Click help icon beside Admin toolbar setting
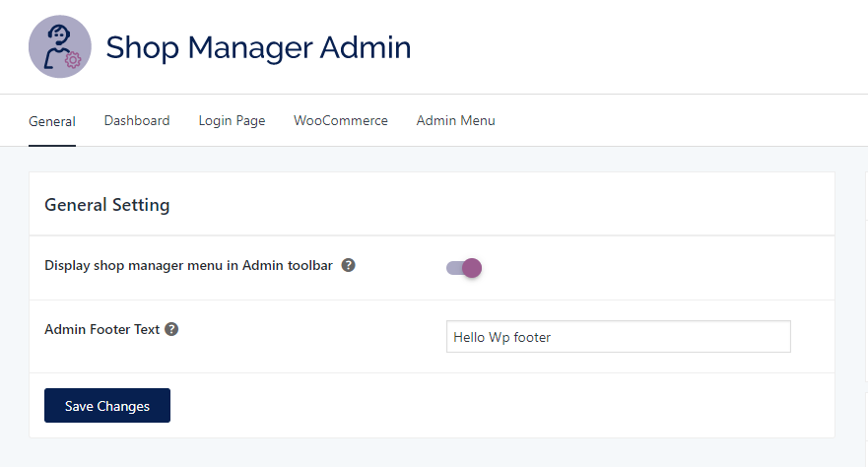Image resolution: width=868 pixels, height=467 pixels. [x=349, y=265]
